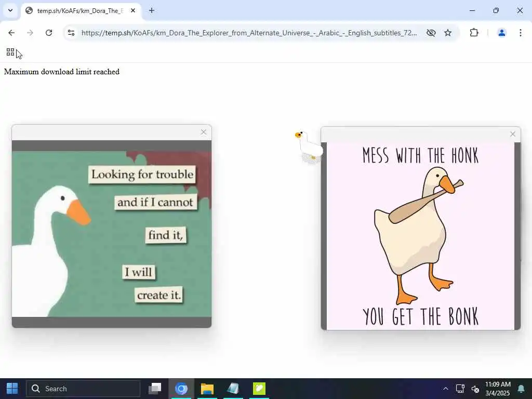The height and width of the screenshot is (399, 532).
Task: Close the Mess with the Honk window
Action: coord(513,134)
